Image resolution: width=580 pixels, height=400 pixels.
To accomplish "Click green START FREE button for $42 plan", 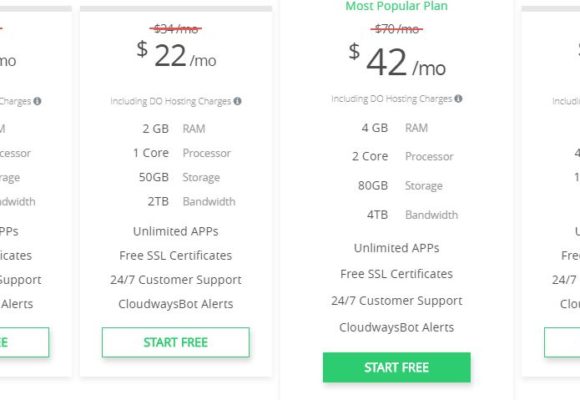I will 397,367.
